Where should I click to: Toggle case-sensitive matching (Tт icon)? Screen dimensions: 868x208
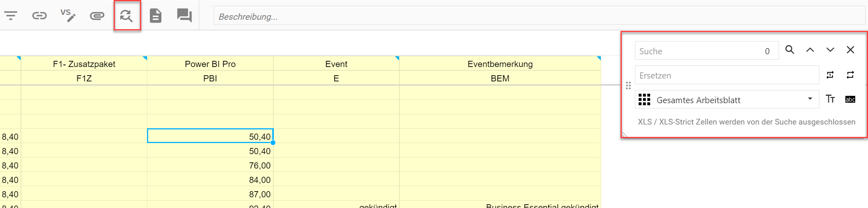point(830,99)
